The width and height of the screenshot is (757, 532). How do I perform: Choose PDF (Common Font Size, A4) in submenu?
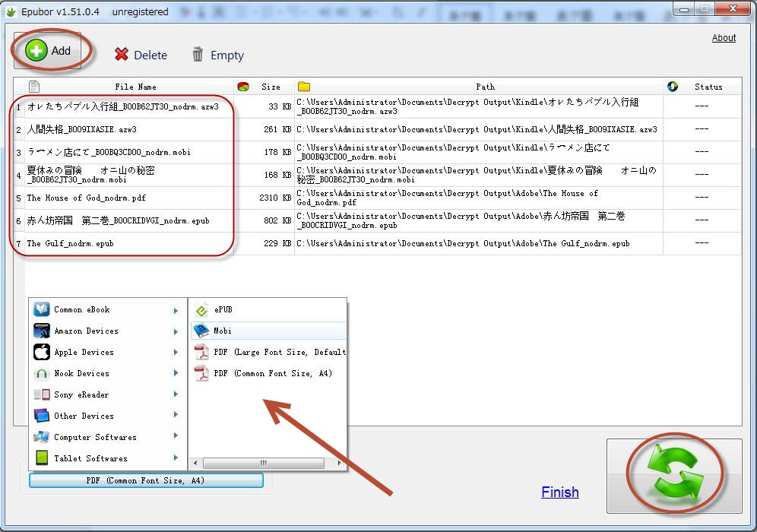point(268,373)
